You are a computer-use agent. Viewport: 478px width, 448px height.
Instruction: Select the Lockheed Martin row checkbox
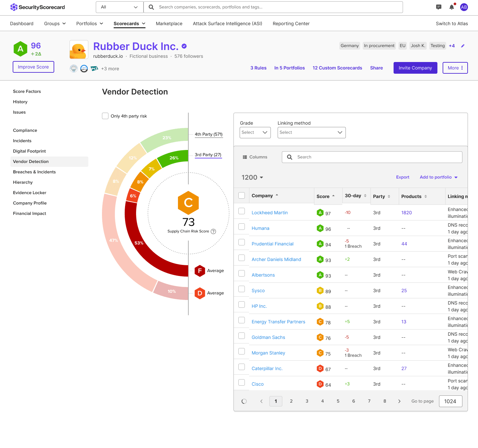(x=241, y=211)
